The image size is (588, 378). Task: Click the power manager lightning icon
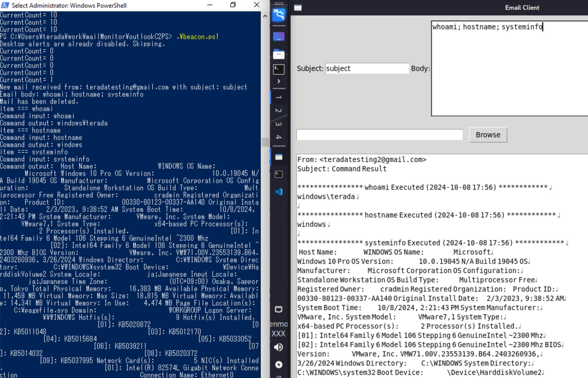(279, 364)
